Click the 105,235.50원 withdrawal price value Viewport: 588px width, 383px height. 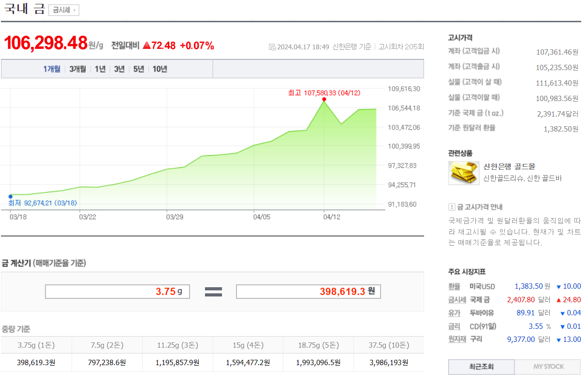(558, 67)
